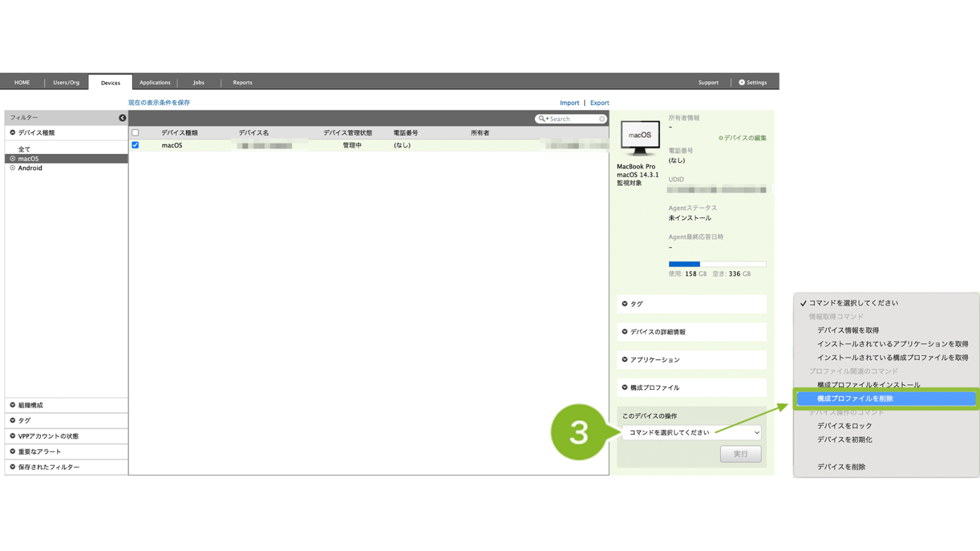Uncheck the macOS device row checkbox

point(135,145)
